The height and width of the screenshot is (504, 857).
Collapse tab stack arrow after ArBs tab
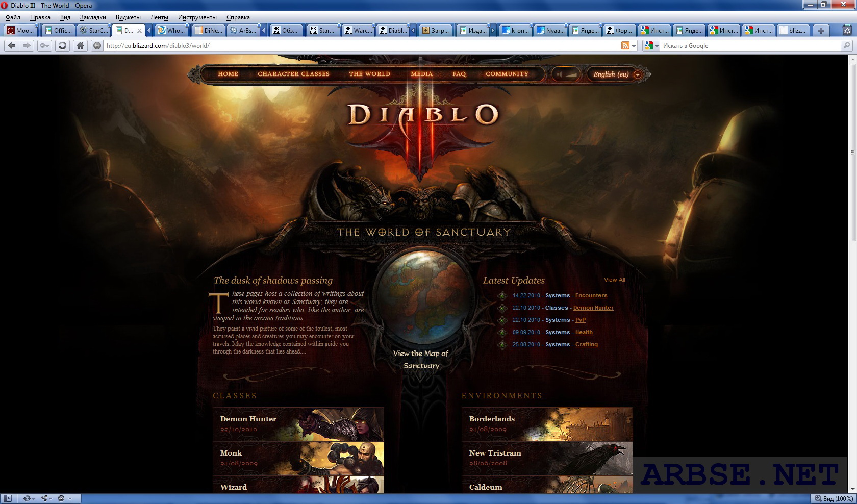(x=263, y=31)
